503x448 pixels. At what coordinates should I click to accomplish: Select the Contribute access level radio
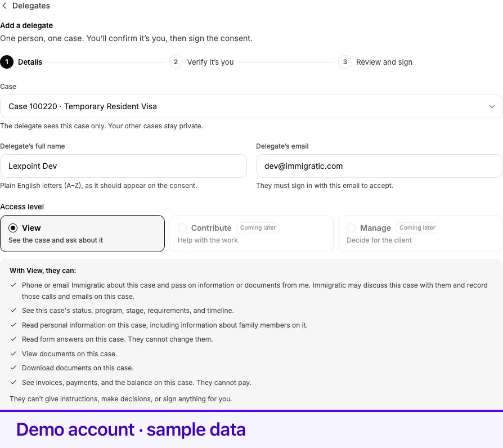(182, 228)
